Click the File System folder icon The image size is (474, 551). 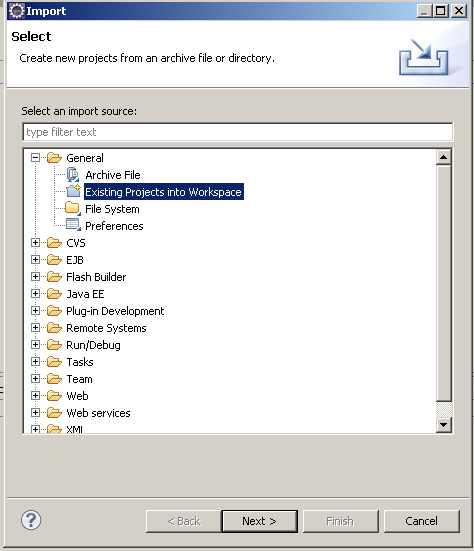click(x=73, y=208)
